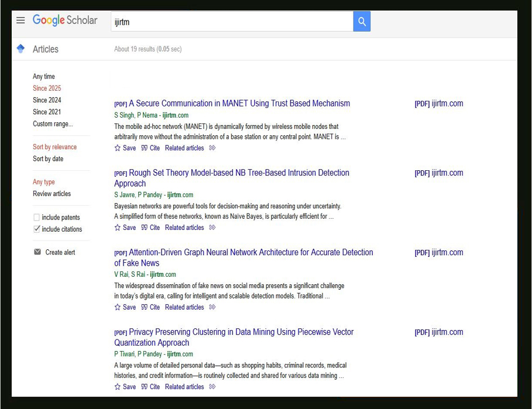Click the envelope icon next to Create alert
The height and width of the screenshot is (409, 532).
point(37,252)
